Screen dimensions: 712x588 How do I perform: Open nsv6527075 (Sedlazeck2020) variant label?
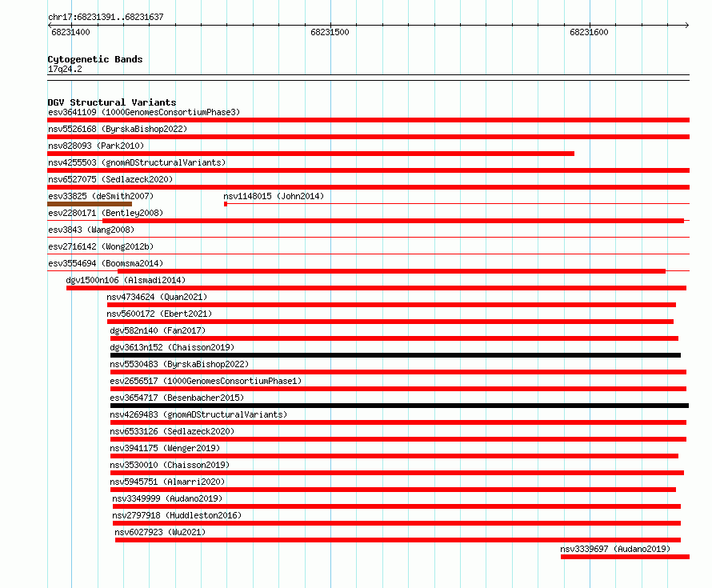(110, 179)
